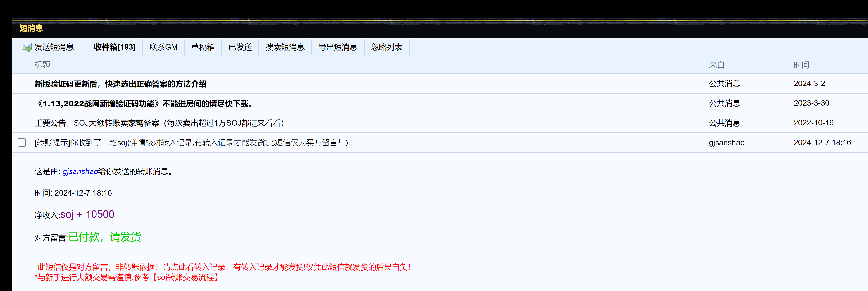Screen dimensions: 868x291
Task: Open the 联系GM tab
Action: tap(163, 47)
